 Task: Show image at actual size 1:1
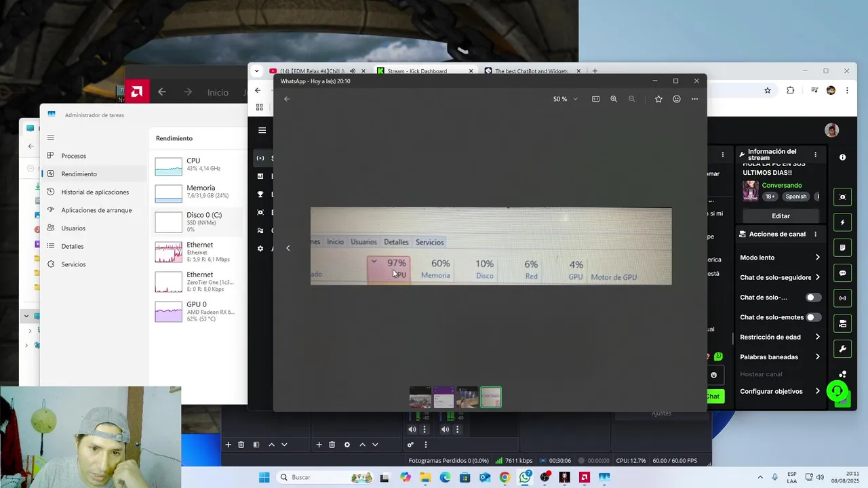point(595,99)
